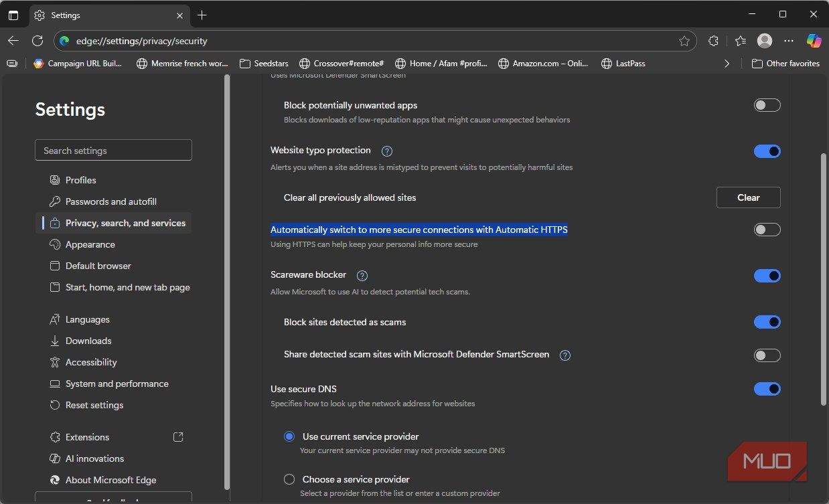
Task: Open Extensions from the sidebar
Action: tap(113, 437)
